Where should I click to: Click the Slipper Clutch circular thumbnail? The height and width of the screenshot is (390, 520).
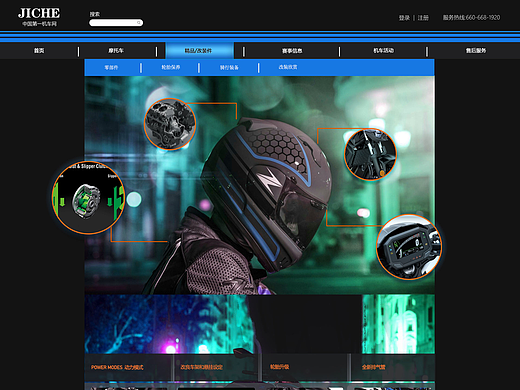(x=88, y=198)
